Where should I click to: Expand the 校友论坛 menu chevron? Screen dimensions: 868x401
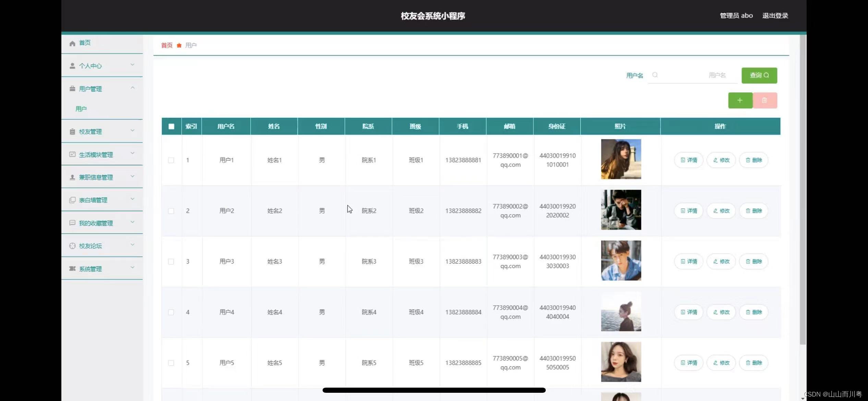(132, 245)
